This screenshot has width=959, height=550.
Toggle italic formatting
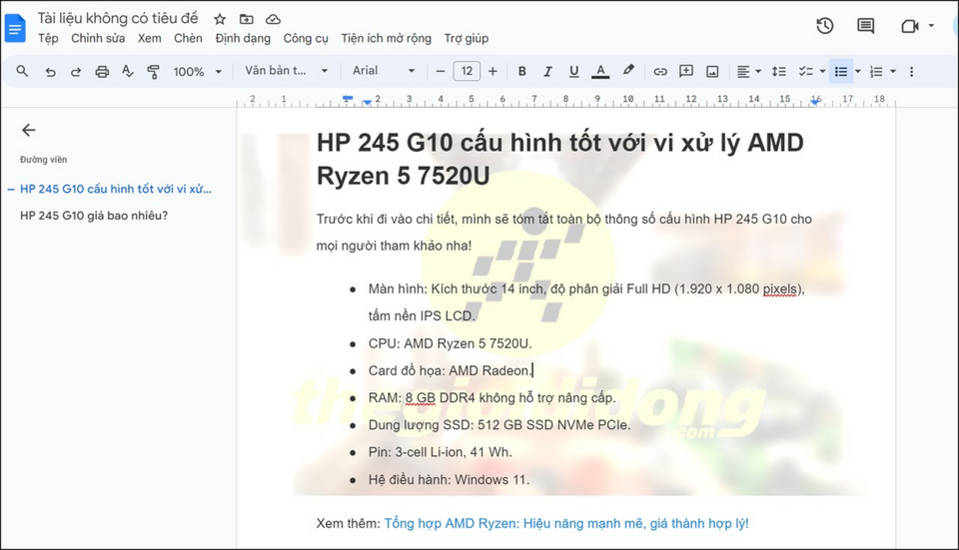[x=547, y=72]
